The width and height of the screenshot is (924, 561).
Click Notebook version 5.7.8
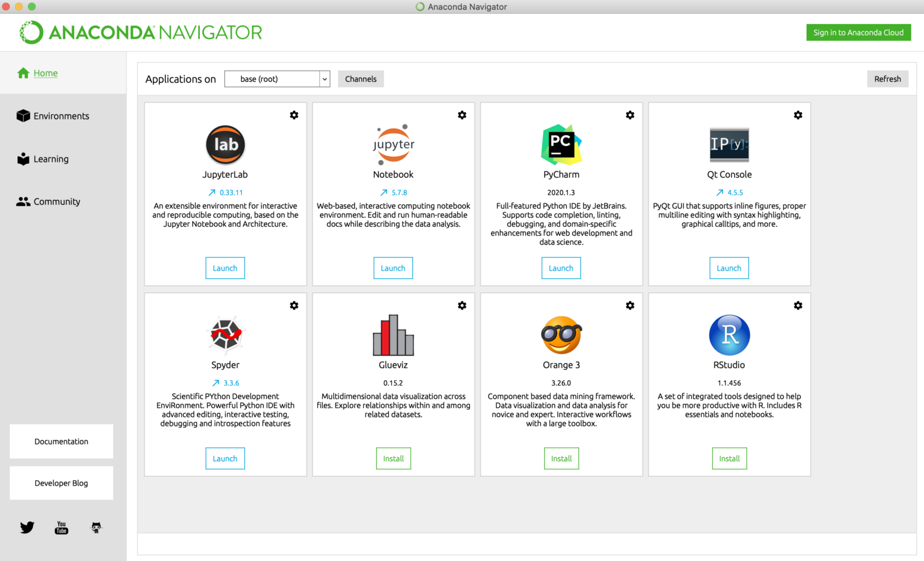[x=400, y=193]
